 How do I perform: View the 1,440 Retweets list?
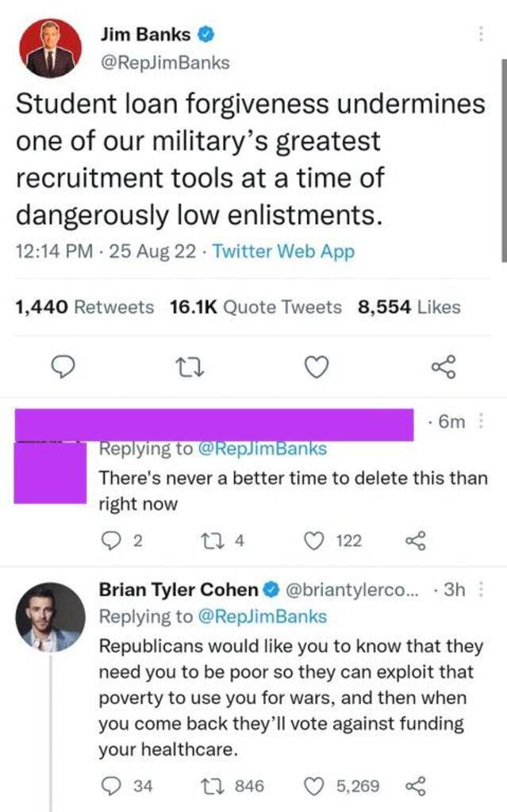[x=84, y=307]
